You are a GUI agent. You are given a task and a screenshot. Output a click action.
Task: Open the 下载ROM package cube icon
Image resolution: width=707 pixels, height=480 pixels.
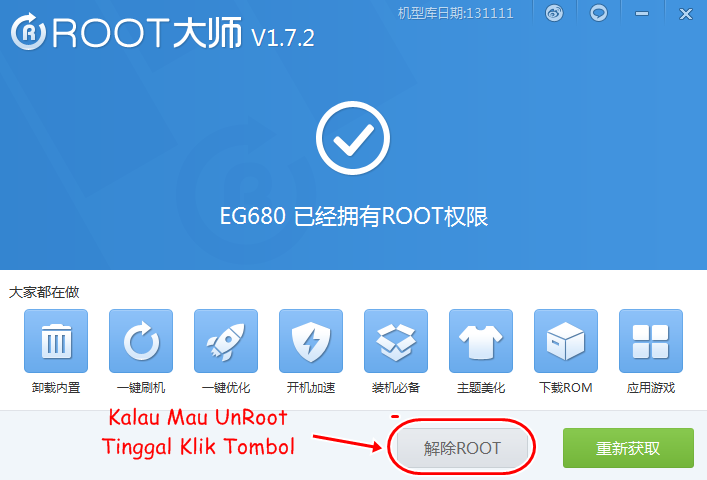coord(566,341)
